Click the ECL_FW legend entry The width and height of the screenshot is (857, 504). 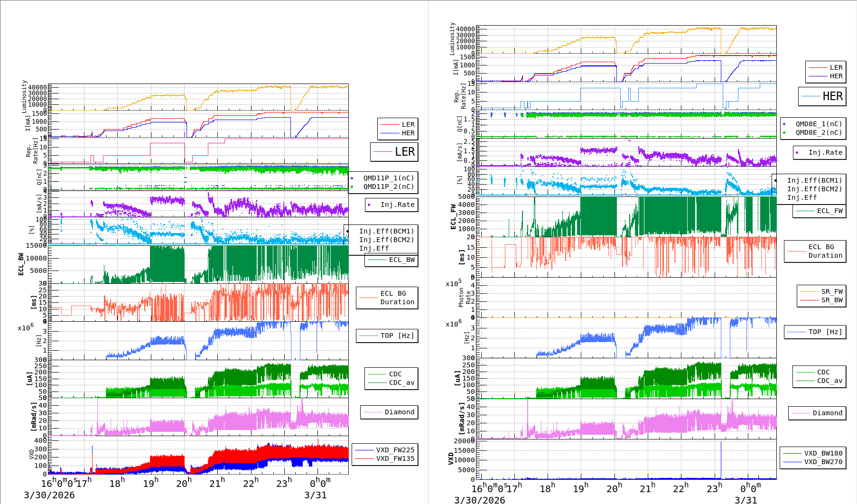coord(820,211)
